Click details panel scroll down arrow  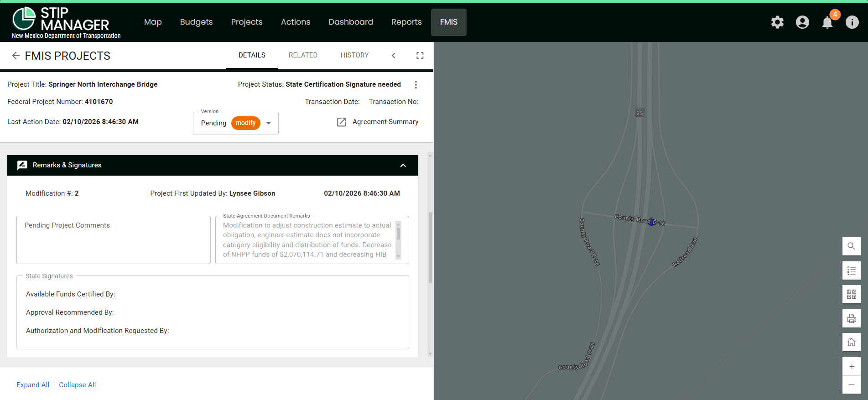[x=430, y=354]
